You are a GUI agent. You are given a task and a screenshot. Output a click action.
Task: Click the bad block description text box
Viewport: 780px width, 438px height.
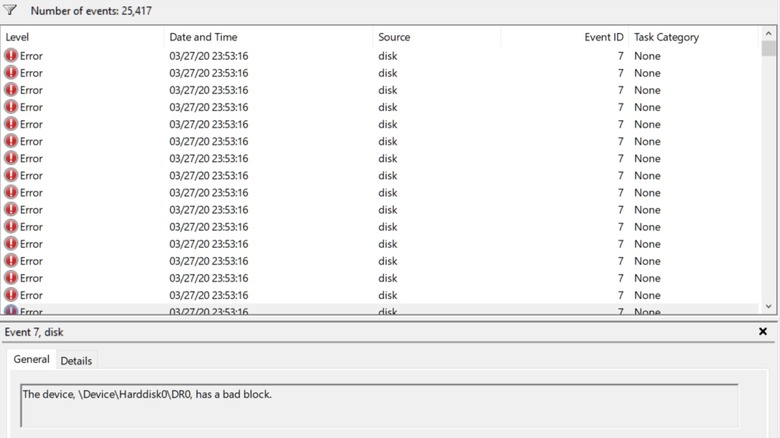(x=379, y=405)
